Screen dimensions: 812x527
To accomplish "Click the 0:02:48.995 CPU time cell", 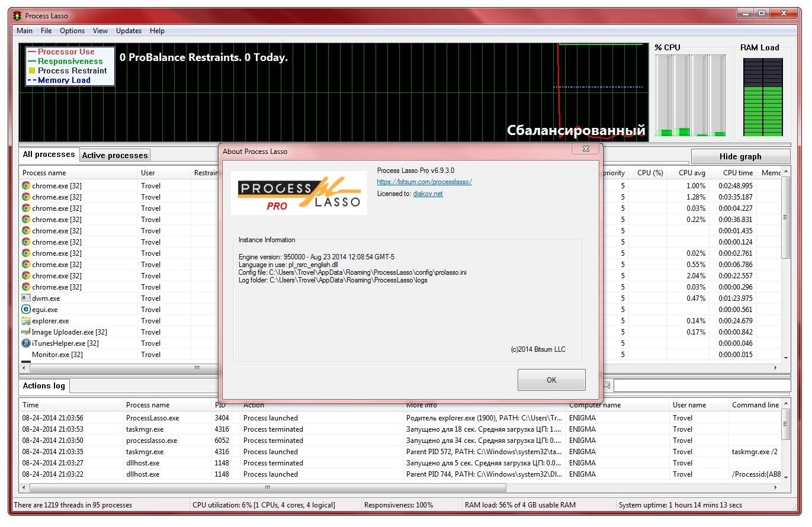I will 736,186.
